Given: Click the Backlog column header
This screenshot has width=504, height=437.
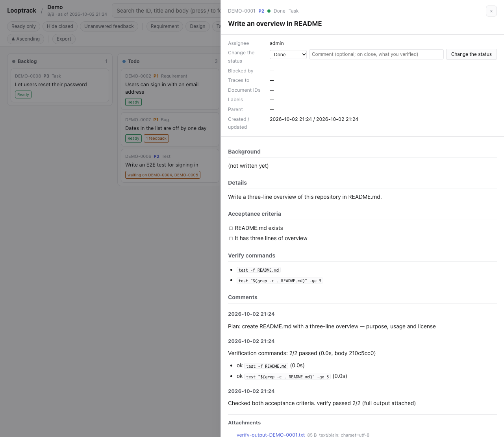Looking at the screenshot, I should (60, 61).
